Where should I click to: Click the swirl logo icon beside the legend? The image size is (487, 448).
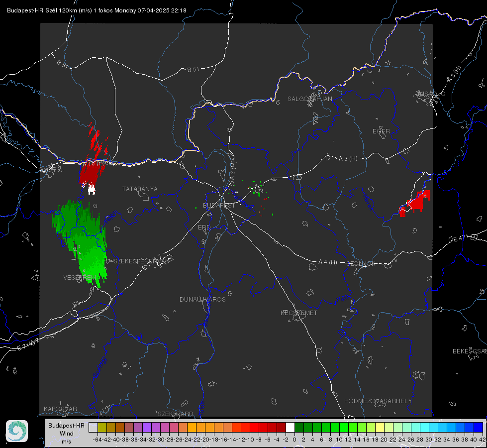pos(17,431)
